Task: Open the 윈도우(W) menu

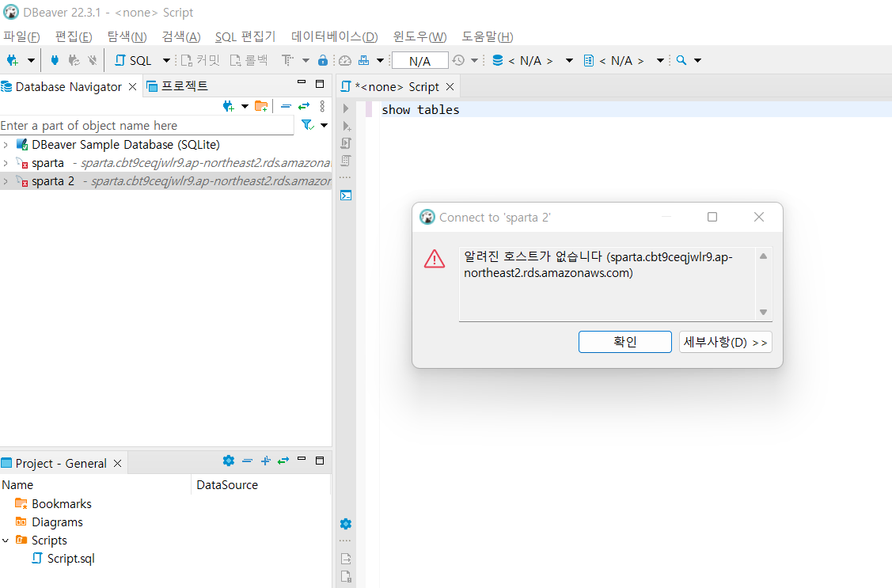Action: 419,36
